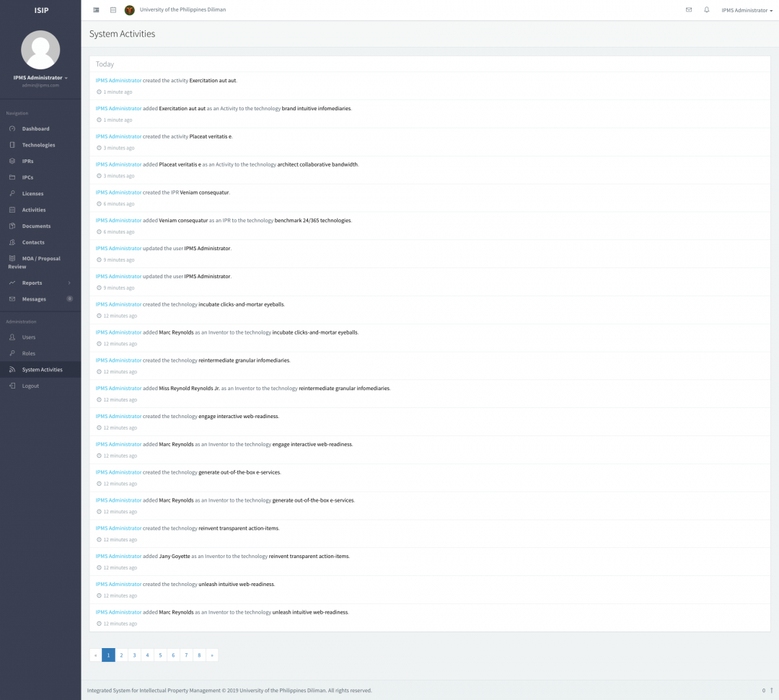The image size is (779, 700).
Task: Expand the Reports submenu chevron
Action: click(69, 283)
